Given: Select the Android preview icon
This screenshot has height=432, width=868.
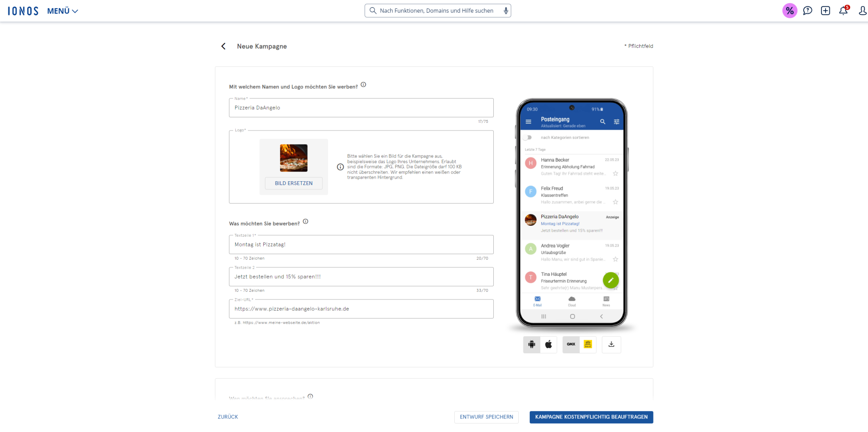Looking at the screenshot, I should click(531, 345).
